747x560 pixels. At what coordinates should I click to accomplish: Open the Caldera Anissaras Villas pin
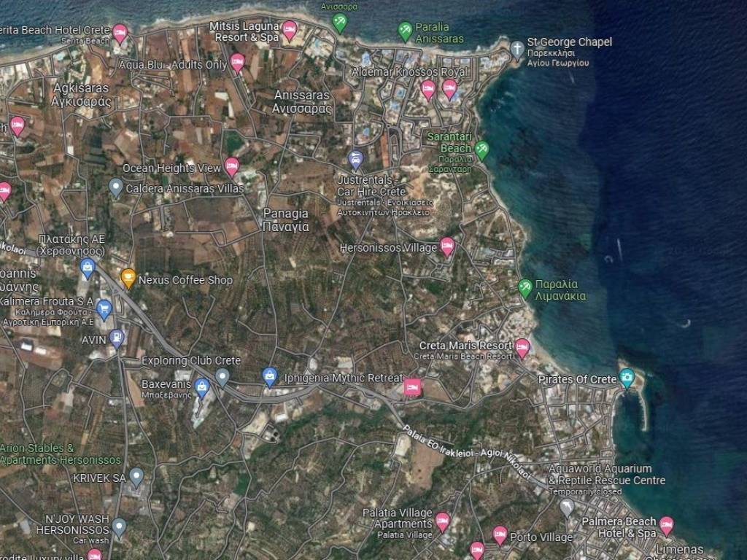[x=115, y=187]
